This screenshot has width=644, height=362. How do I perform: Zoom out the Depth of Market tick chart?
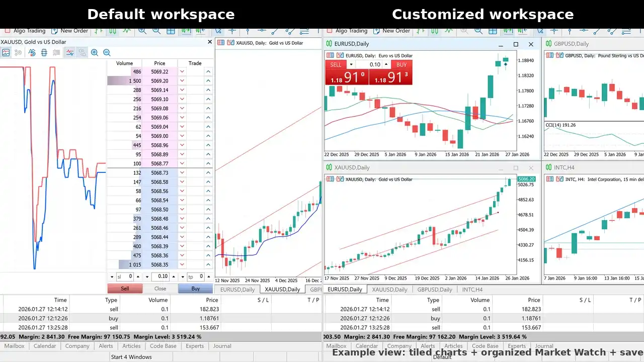click(107, 52)
